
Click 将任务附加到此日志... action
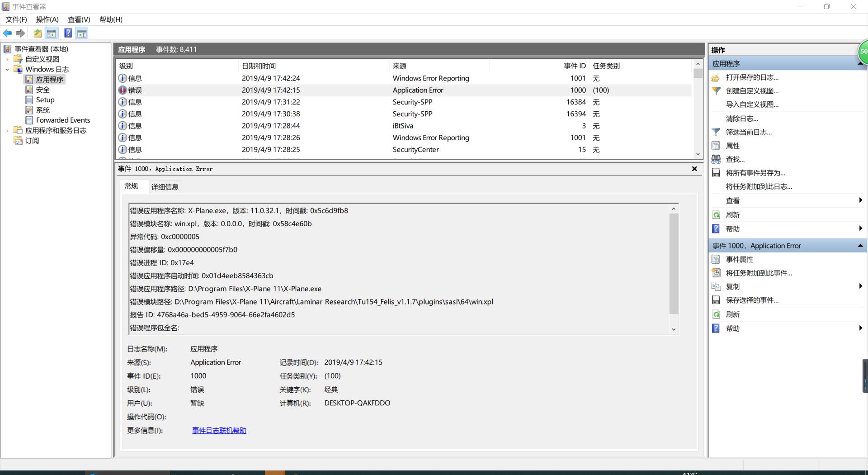(x=759, y=186)
